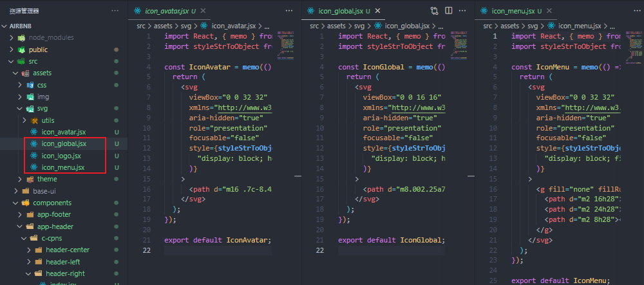
Task: Click the theme folder icon
Action: point(30,179)
